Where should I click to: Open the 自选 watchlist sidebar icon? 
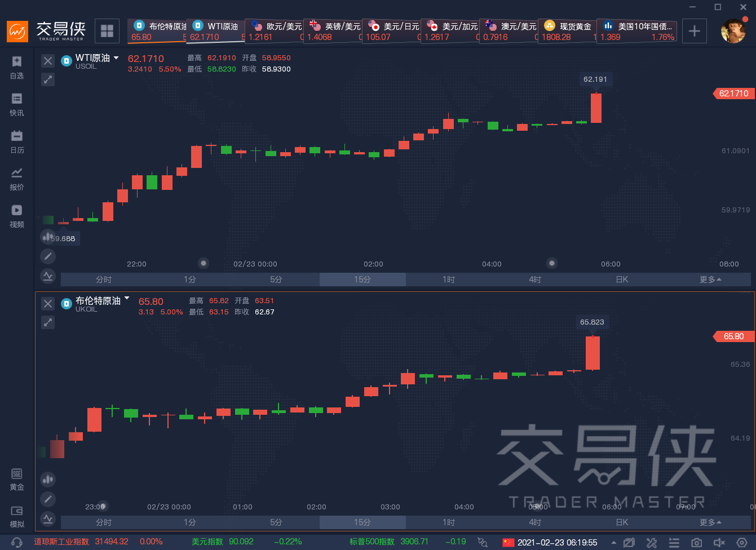pos(17,66)
